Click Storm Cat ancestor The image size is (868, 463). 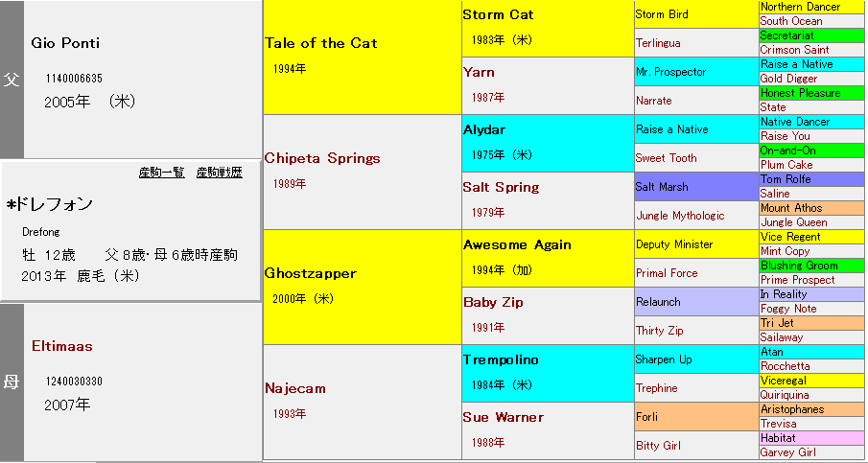point(498,14)
